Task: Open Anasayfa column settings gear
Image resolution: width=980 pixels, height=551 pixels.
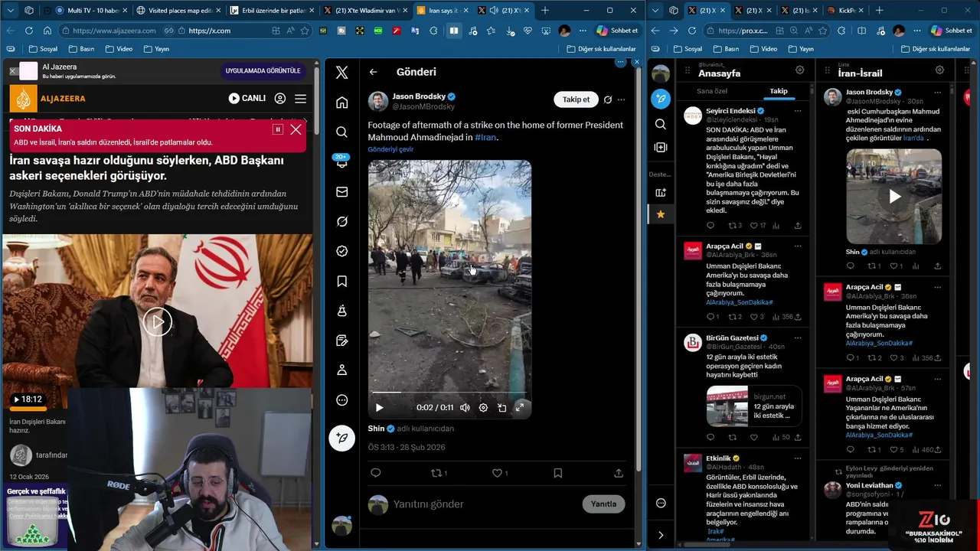Action: [800, 70]
